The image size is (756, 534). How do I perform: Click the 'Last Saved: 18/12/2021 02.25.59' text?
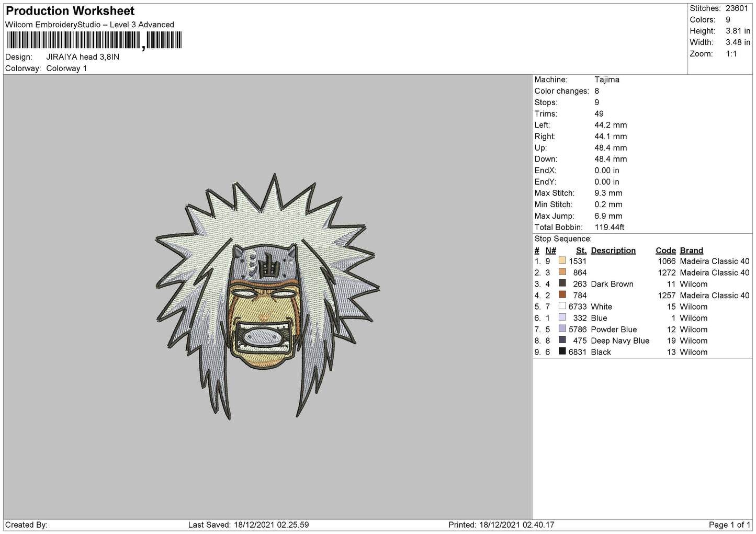tap(249, 525)
